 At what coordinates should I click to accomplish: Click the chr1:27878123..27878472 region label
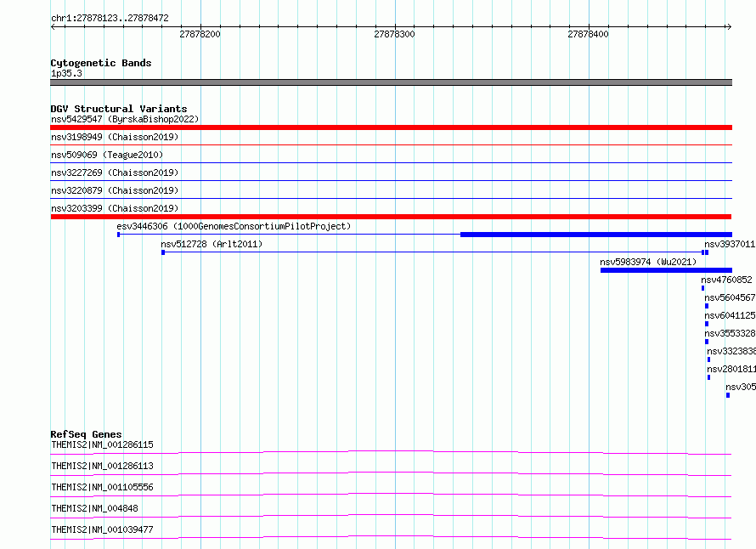pyautogui.click(x=110, y=18)
